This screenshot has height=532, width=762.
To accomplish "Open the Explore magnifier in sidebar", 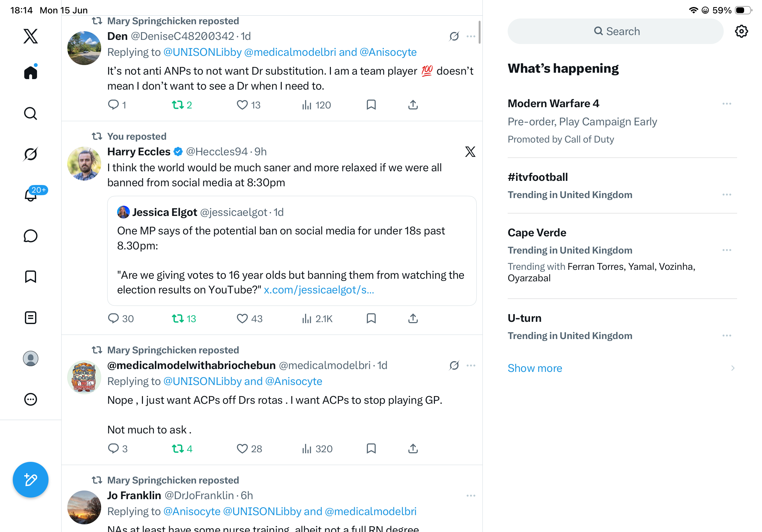I will [x=31, y=114].
